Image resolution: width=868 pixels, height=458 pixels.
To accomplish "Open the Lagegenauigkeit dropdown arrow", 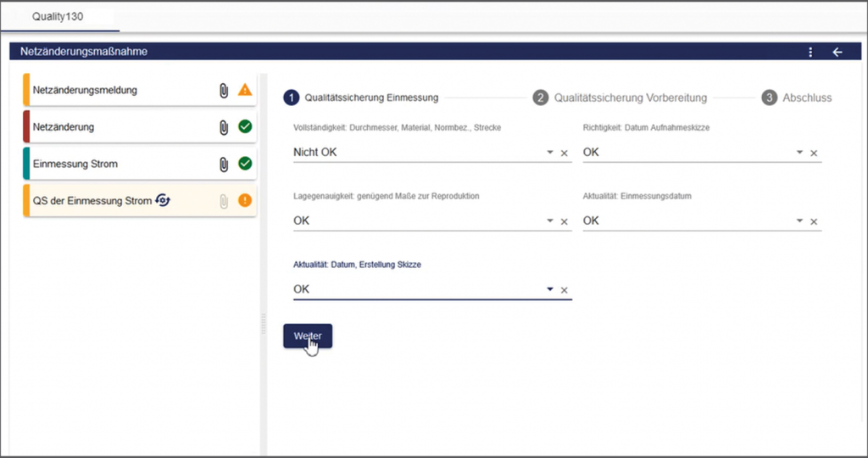I will (x=550, y=221).
